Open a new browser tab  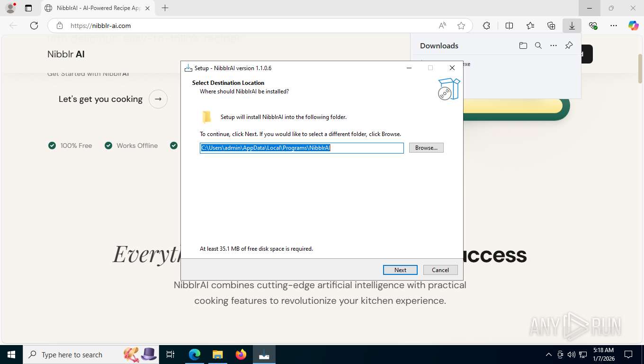point(165,8)
